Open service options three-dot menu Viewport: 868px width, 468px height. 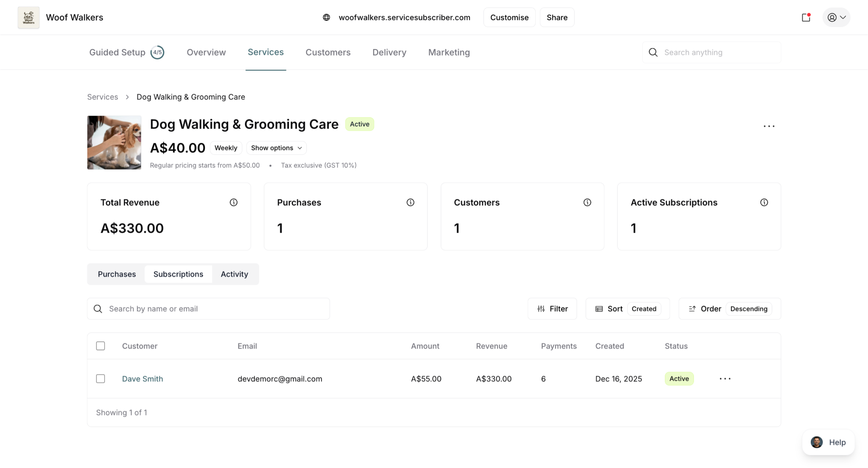[x=769, y=126]
